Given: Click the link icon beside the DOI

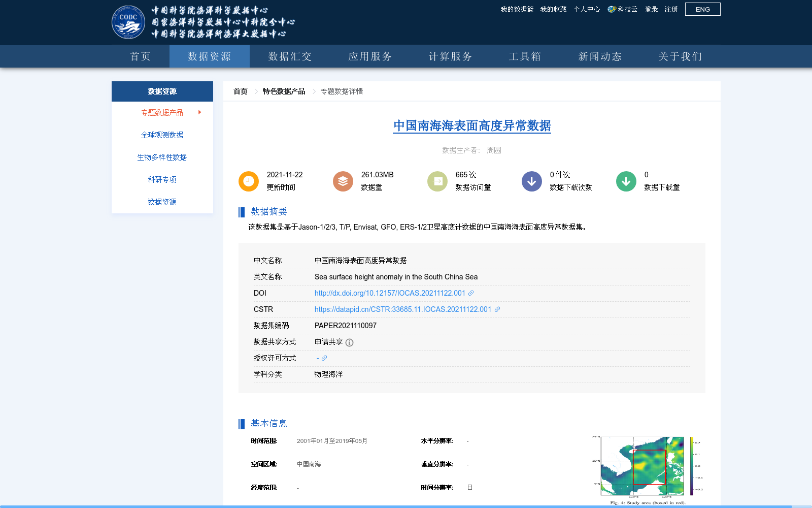Looking at the screenshot, I should tap(471, 293).
